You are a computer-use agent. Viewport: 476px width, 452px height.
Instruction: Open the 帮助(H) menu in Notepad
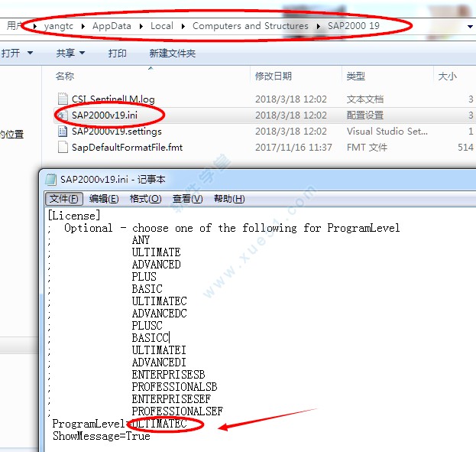click(228, 199)
